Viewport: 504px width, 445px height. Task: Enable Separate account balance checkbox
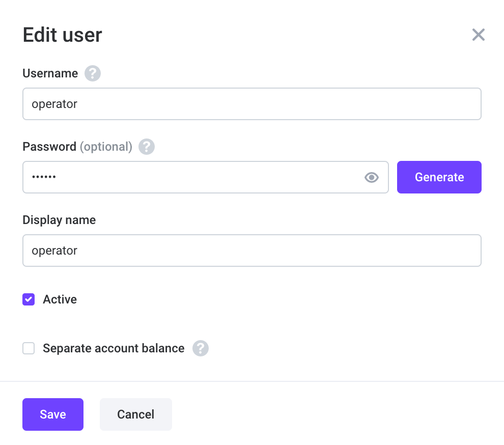(29, 348)
